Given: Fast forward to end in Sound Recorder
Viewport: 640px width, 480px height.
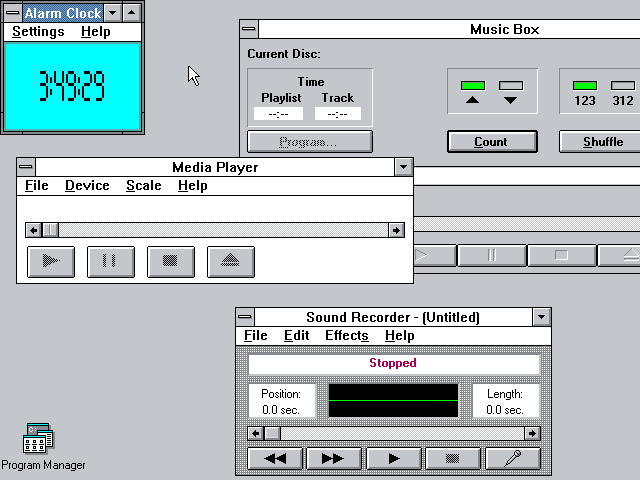Looking at the screenshot, I should 334,458.
